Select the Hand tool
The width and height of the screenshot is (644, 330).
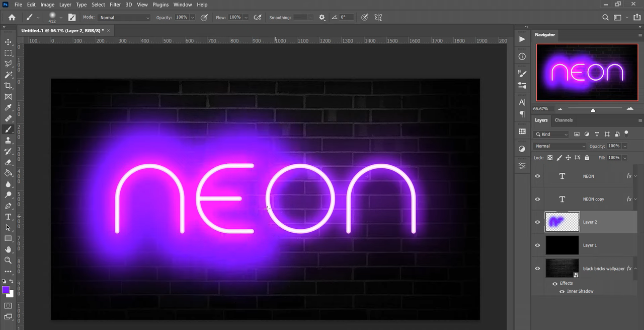pos(8,249)
